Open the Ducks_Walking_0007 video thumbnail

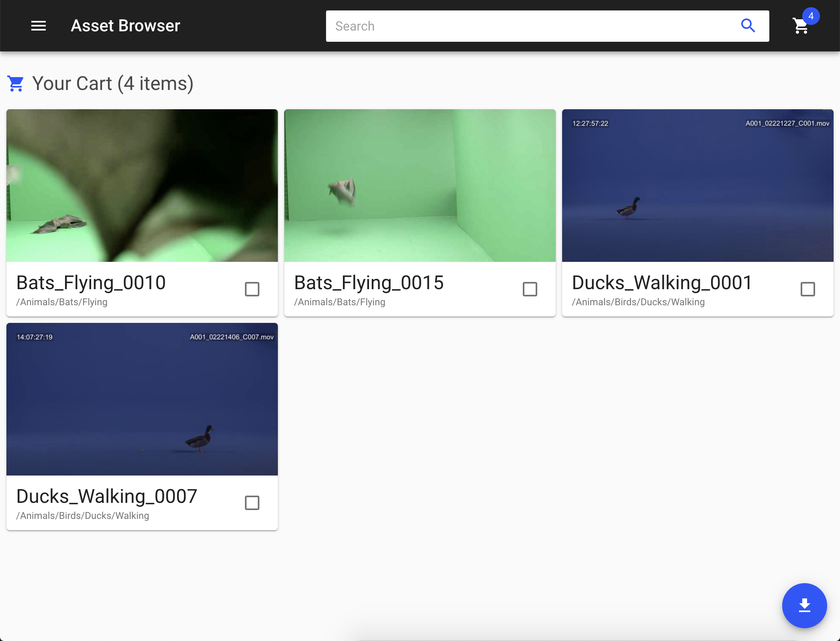(142, 399)
